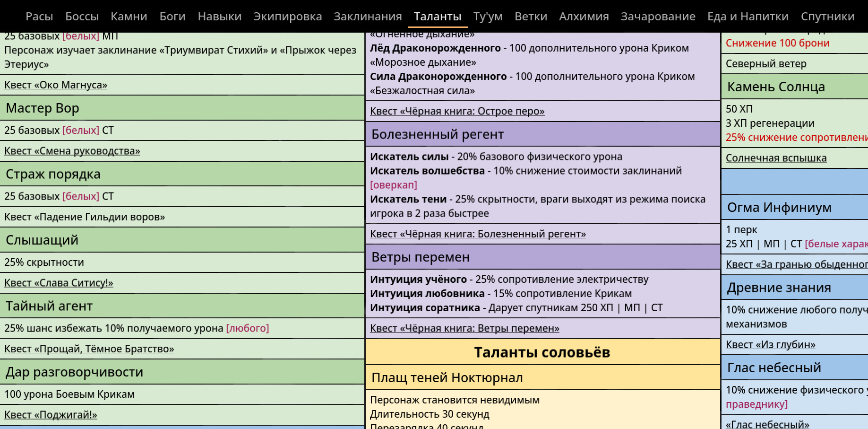Open the Ту'ум section
The image size is (868, 429).
tap(488, 17)
